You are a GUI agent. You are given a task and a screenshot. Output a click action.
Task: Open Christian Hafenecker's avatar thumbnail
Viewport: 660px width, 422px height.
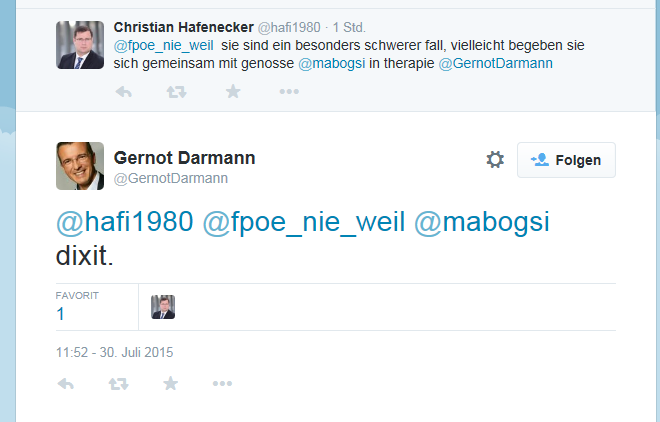tap(80, 44)
